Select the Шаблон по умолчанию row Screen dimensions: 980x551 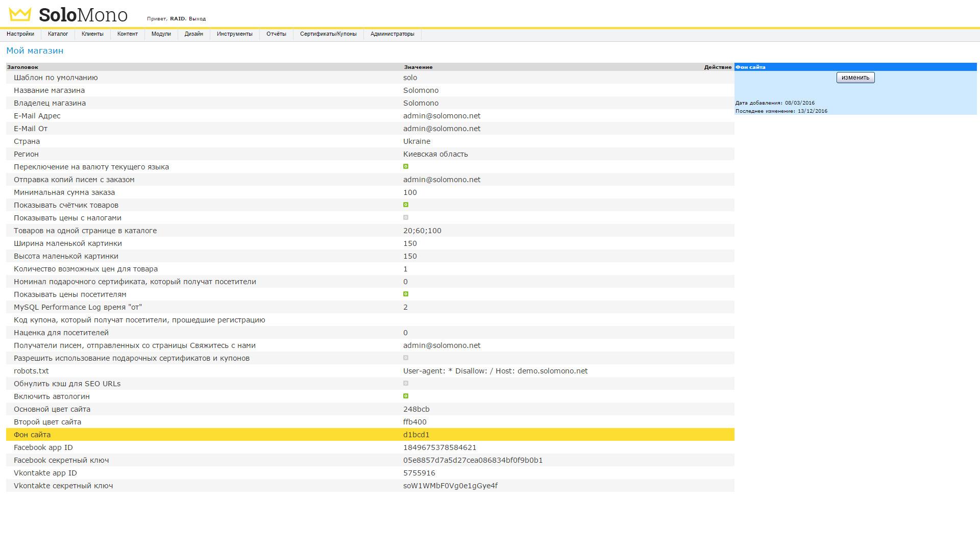(x=370, y=78)
